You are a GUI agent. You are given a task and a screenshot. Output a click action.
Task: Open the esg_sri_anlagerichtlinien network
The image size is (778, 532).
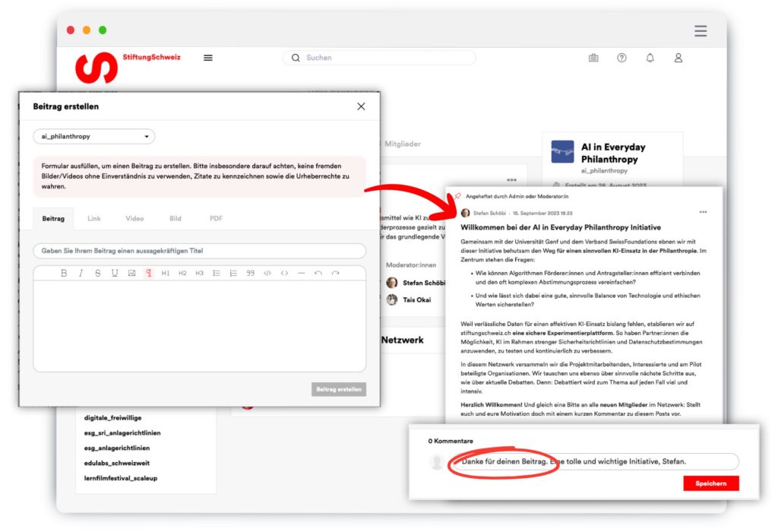[122, 432]
